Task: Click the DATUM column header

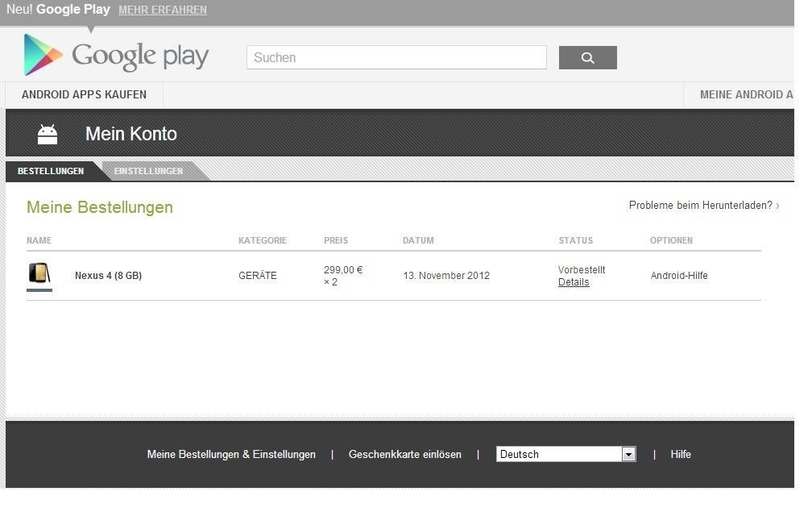Action: click(418, 240)
